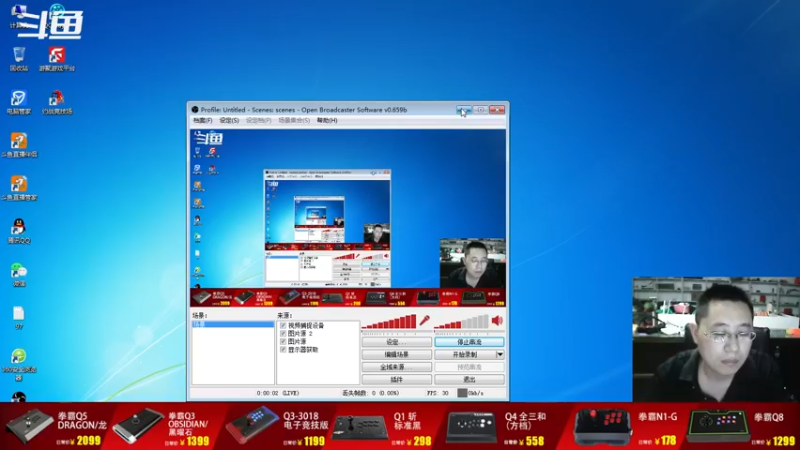Click the 0kb/s bitrate status text
Viewport: 800px width, 450px height.
point(476,393)
